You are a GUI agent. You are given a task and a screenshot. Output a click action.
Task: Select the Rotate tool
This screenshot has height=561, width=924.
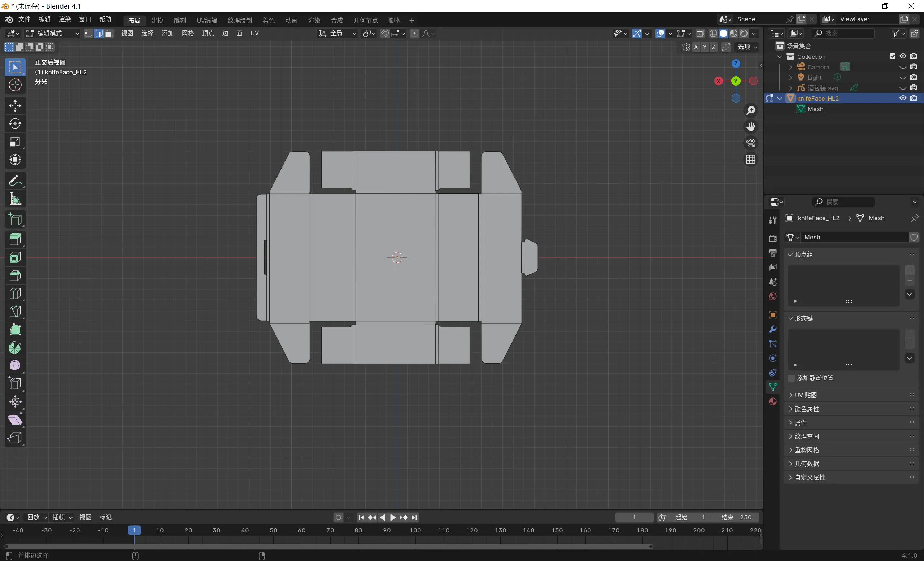(x=15, y=123)
